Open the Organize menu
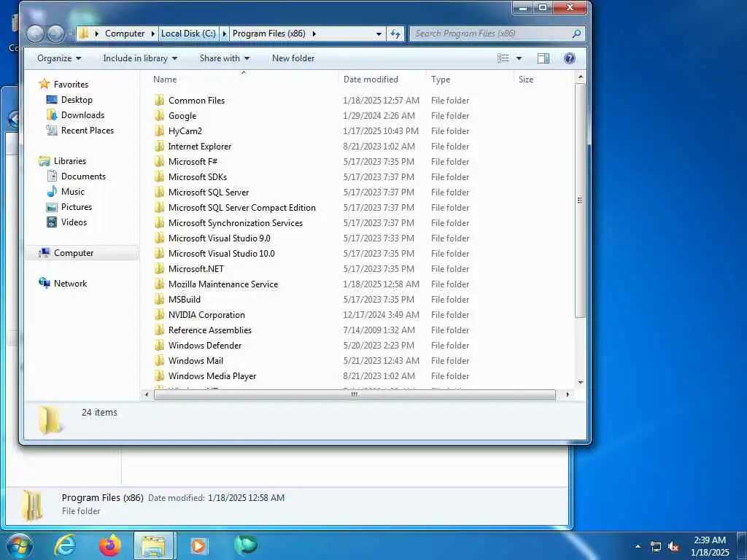 coord(59,58)
